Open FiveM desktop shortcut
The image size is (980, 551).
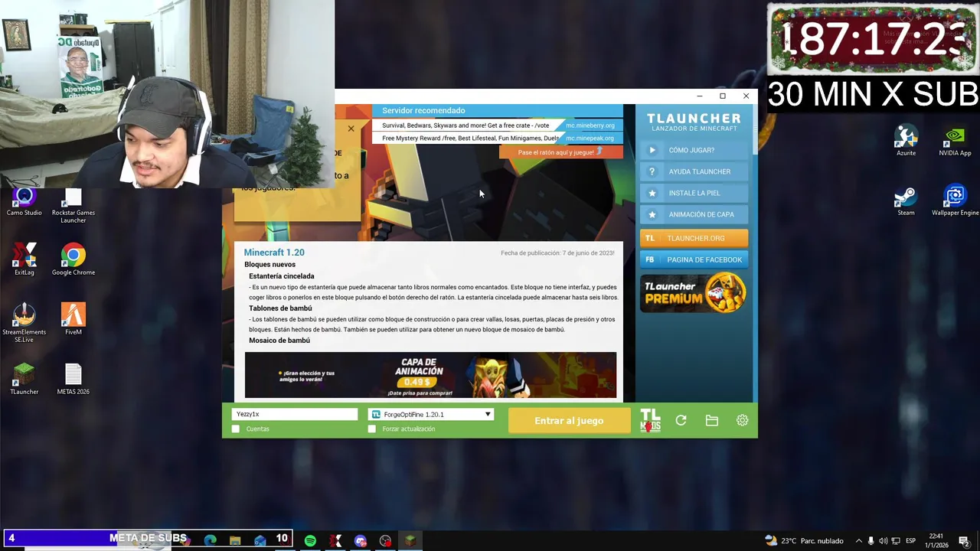click(x=73, y=319)
